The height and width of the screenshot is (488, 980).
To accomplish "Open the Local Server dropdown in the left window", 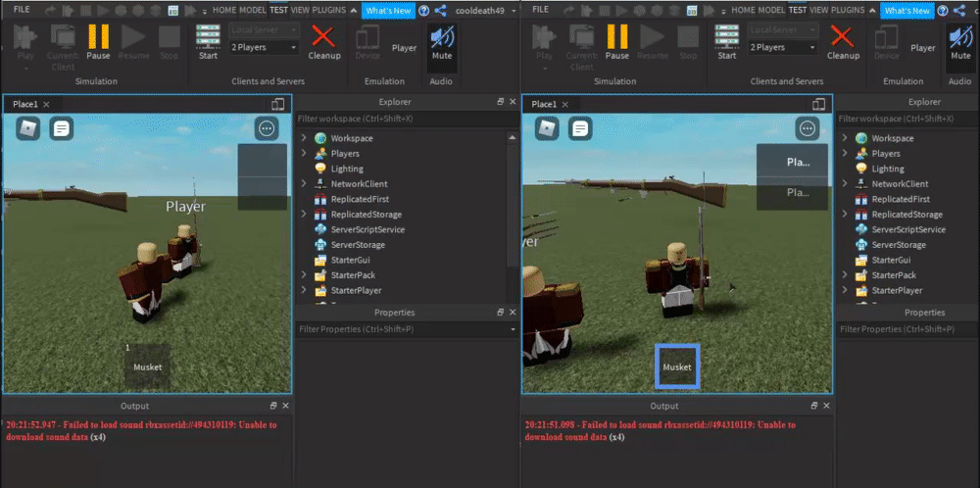I will (264, 30).
